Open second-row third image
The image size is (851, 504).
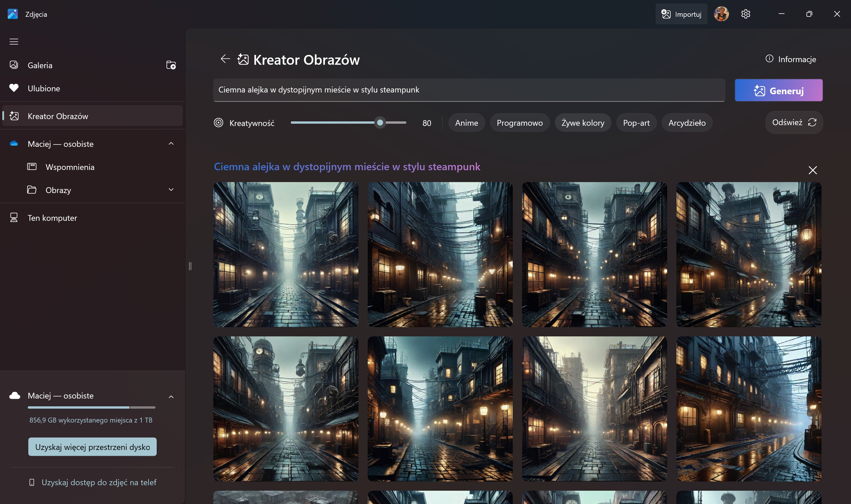point(594,409)
